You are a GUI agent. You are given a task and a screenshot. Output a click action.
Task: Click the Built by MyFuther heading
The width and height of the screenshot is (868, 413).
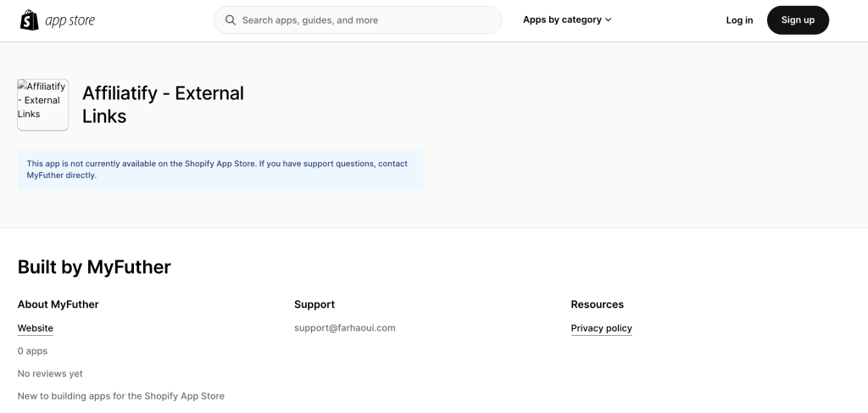(x=94, y=267)
